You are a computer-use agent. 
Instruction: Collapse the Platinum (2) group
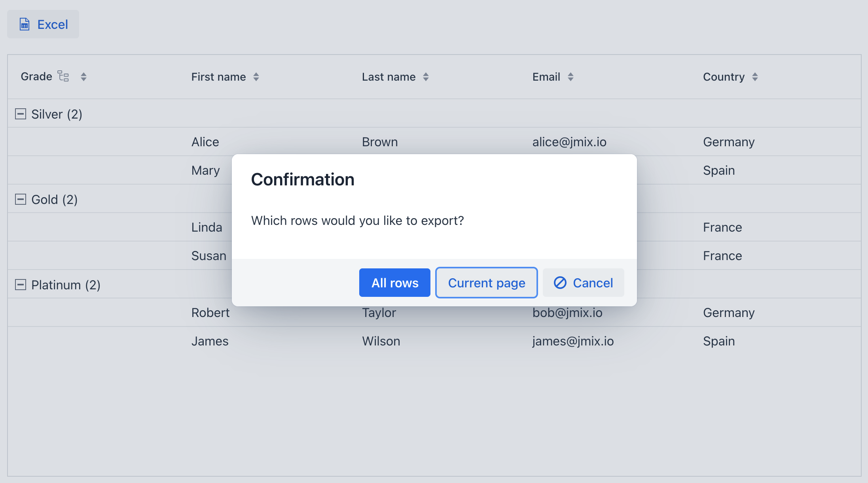coord(20,285)
